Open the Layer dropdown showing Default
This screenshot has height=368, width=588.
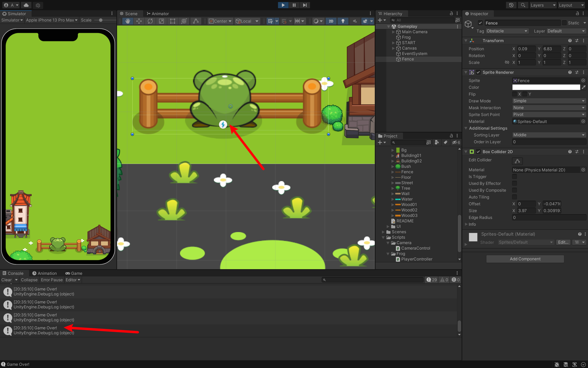566,31
